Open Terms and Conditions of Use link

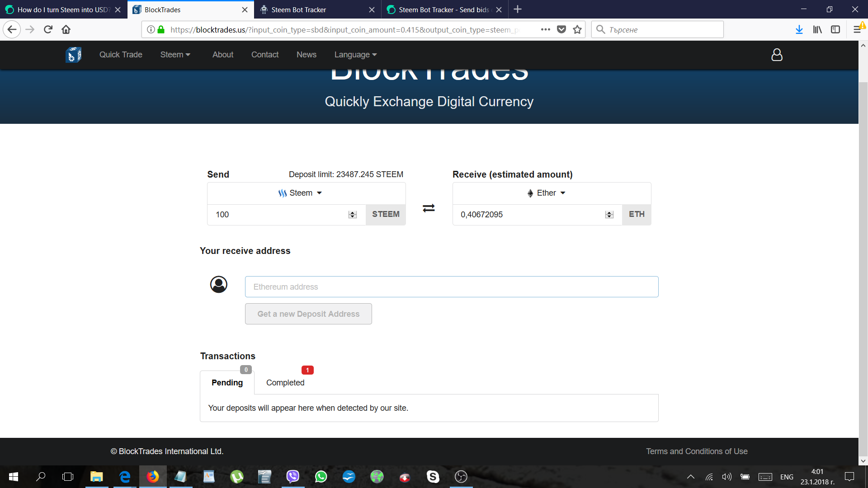[696, 451]
